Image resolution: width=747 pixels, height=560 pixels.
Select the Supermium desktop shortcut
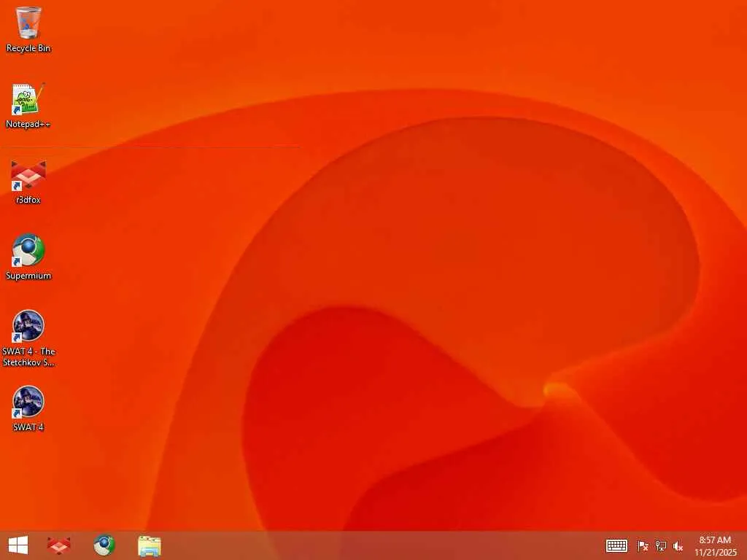pyautogui.click(x=28, y=257)
